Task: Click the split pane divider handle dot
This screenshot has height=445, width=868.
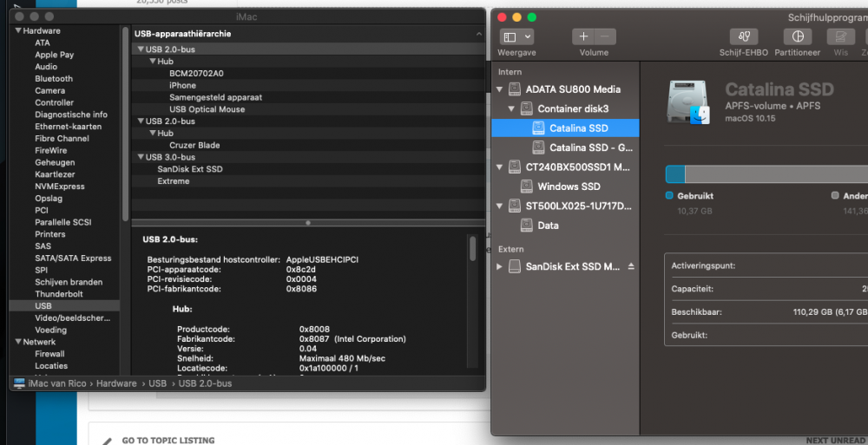Action: tap(308, 222)
